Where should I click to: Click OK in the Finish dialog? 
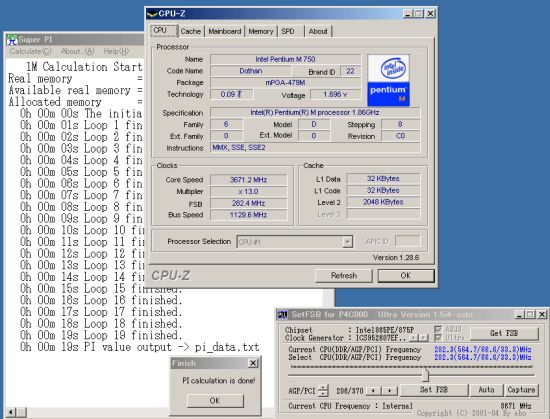pyautogui.click(x=215, y=400)
